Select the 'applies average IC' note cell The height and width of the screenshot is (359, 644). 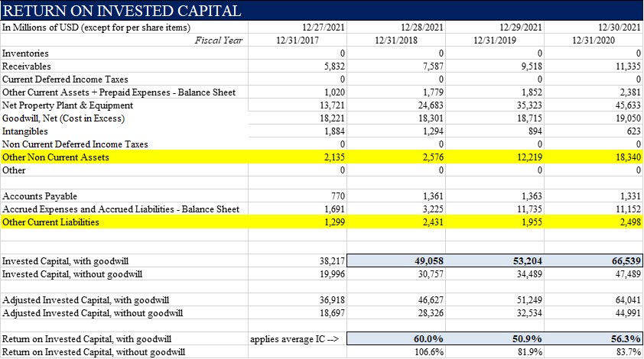click(x=294, y=339)
